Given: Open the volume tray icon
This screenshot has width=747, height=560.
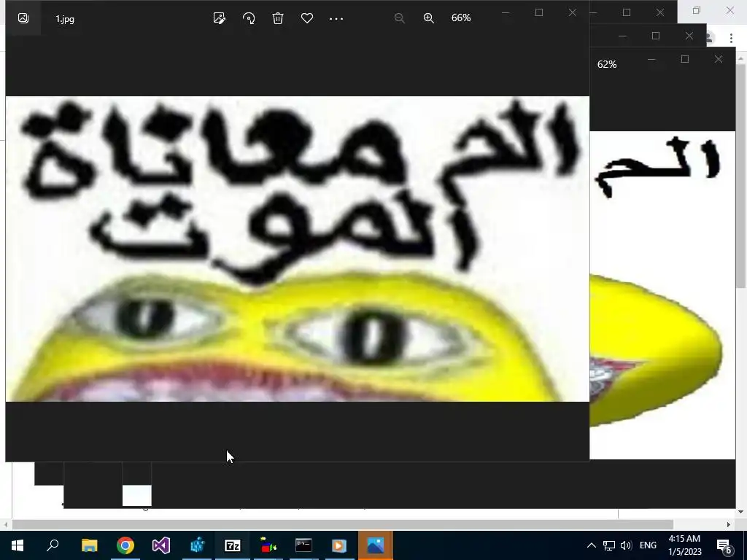Looking at the screenshot, I should point(626,545).
